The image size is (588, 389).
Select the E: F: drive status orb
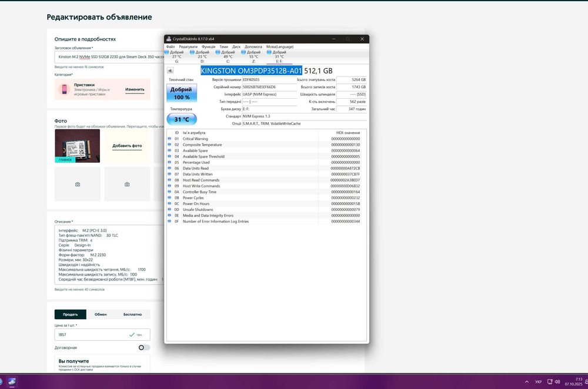click(x=269, y=52)
